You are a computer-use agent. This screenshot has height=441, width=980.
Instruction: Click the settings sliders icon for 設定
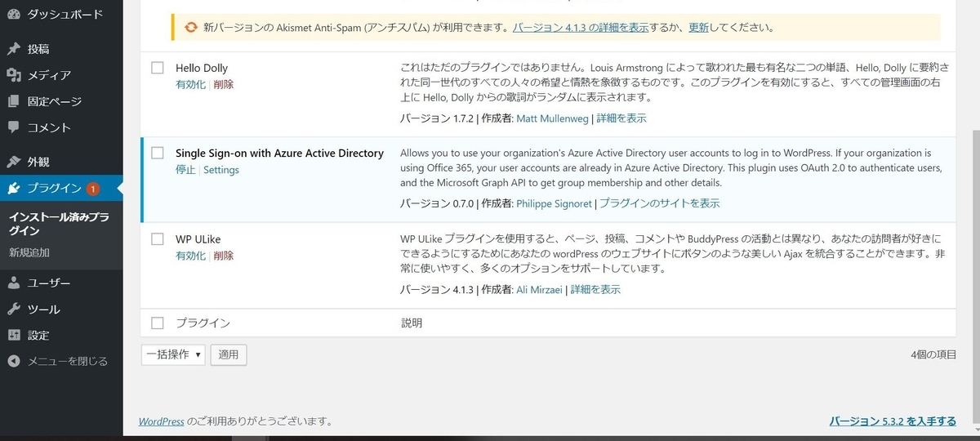point(14,335)
